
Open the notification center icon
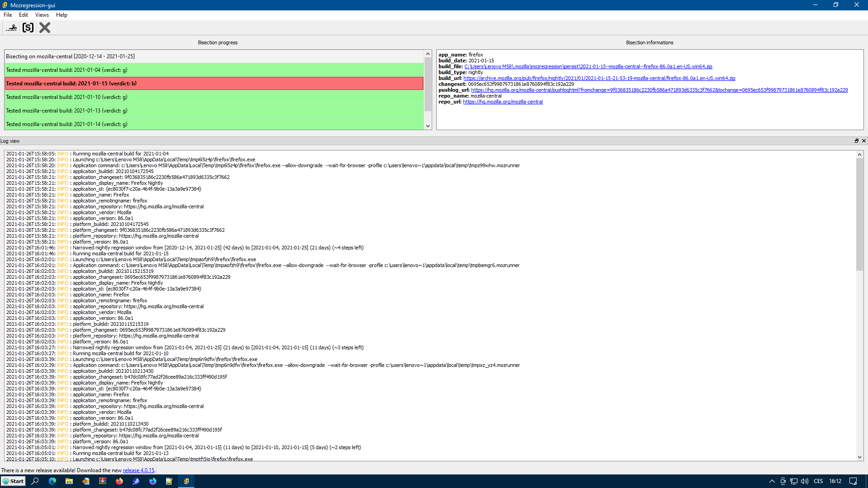[853, 481]
